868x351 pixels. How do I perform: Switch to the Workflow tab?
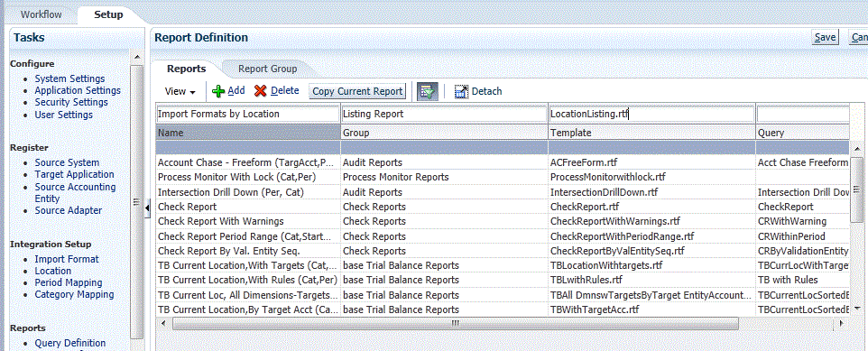[x=42, y=14]
